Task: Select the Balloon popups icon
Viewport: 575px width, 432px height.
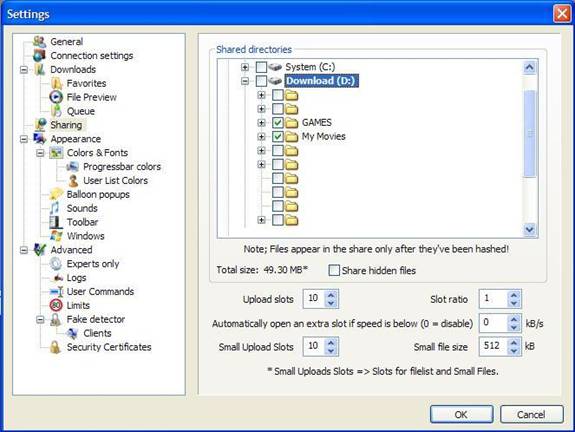Action: (56, 194)
